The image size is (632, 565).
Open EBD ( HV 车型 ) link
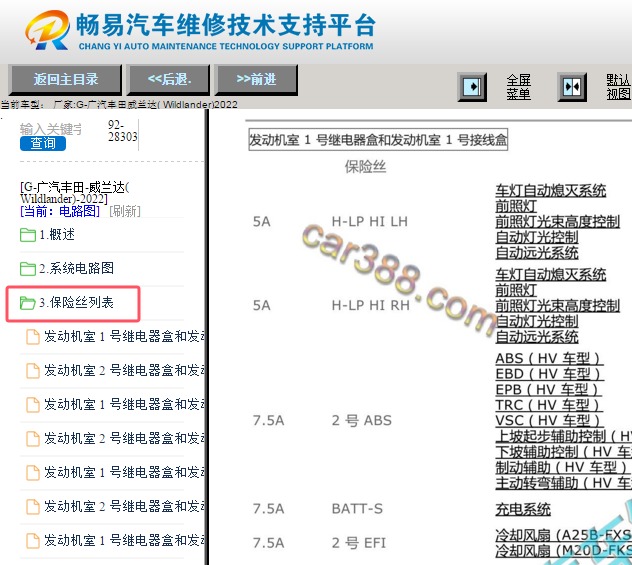pyautogui.click(x=549, y=374)
